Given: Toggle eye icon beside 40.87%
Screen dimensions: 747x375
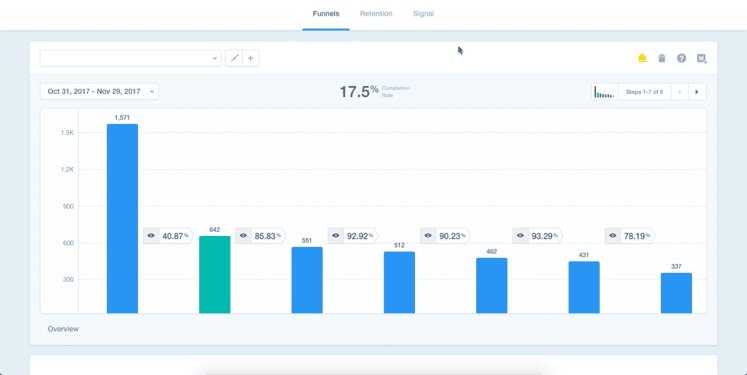Looking at the screenshot, I should 151,235.
